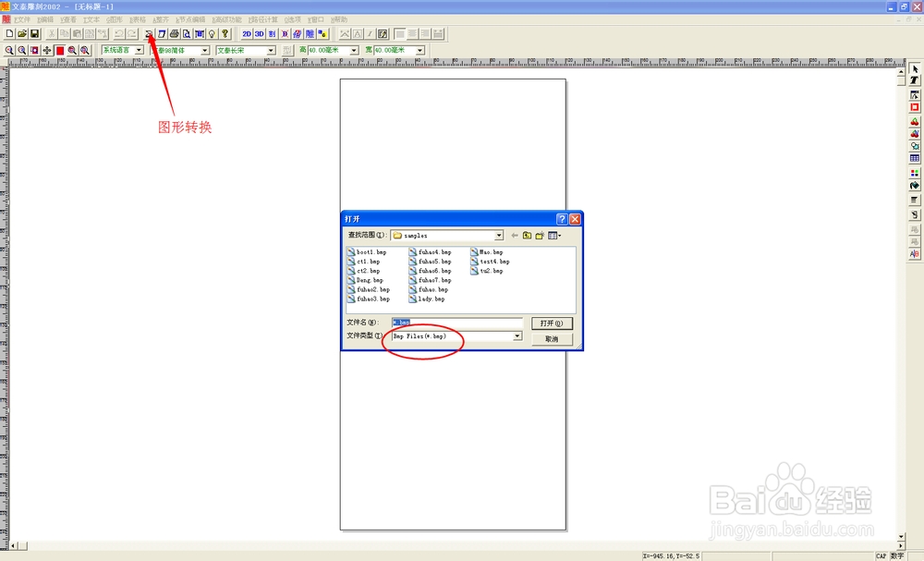
Task: Click the zoom-in magnifier in second toolbar
Action: point(9,51)
